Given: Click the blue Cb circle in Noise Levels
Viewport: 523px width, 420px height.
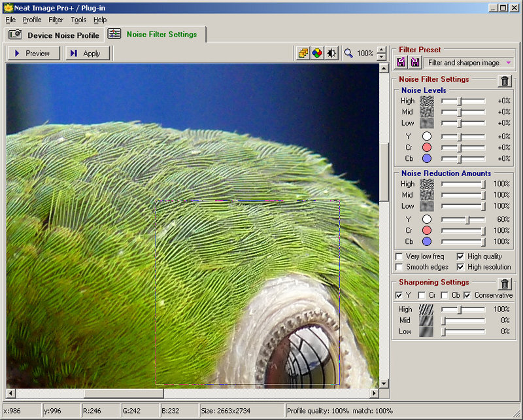Looking at the screenshot, I should pyautogui.click(x=427, y=158).
